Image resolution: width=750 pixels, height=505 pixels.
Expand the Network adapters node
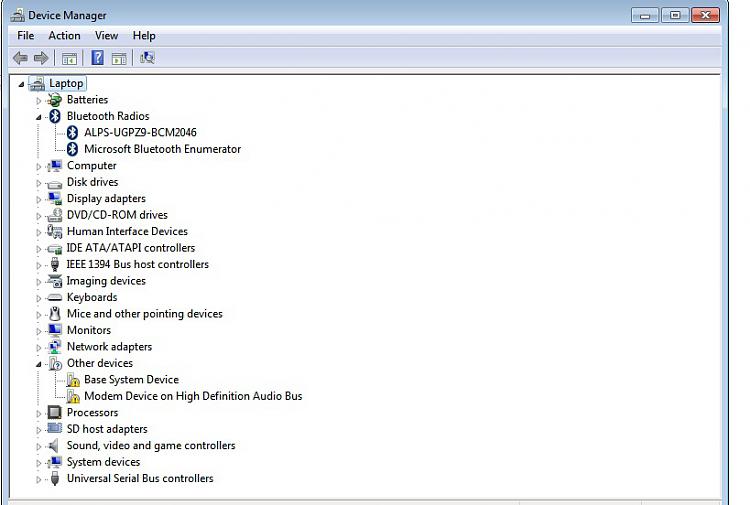point(39,348)
